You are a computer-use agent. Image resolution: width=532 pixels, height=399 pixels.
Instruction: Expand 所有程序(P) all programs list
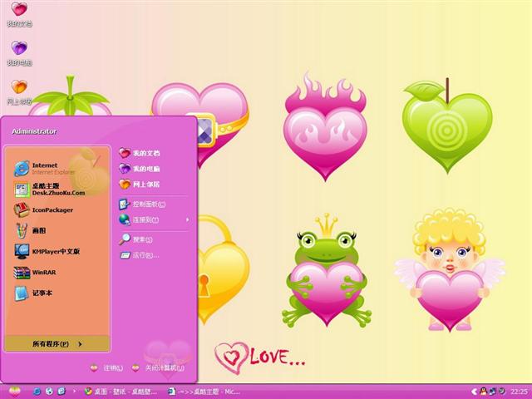tap(57, 343)
